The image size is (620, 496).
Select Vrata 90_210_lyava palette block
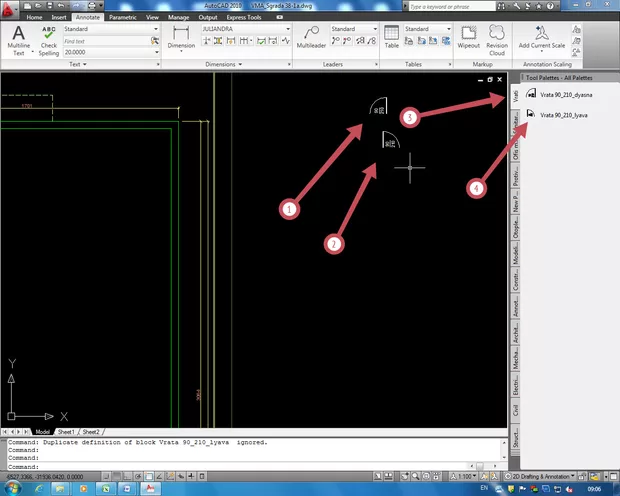click(562, 115)
